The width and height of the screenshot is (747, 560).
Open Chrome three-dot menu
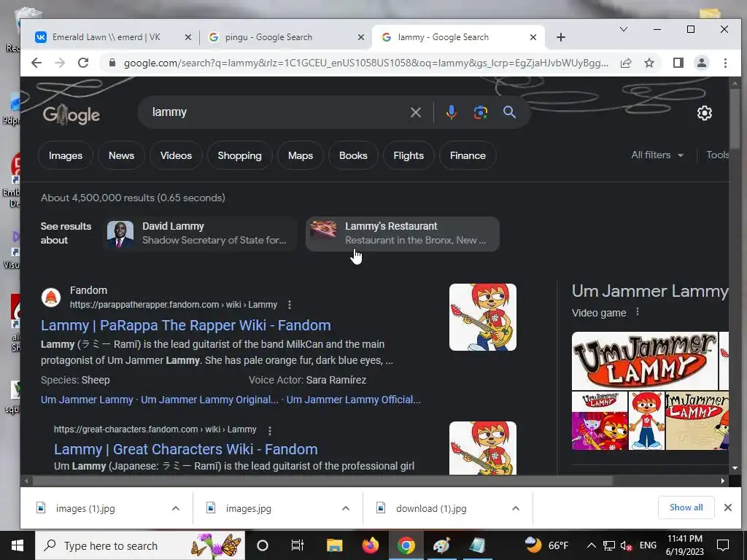coord(725,63)
